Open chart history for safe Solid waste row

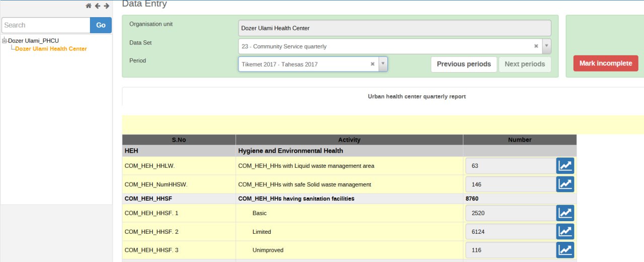pyautogui.click(x=565, y=184)
